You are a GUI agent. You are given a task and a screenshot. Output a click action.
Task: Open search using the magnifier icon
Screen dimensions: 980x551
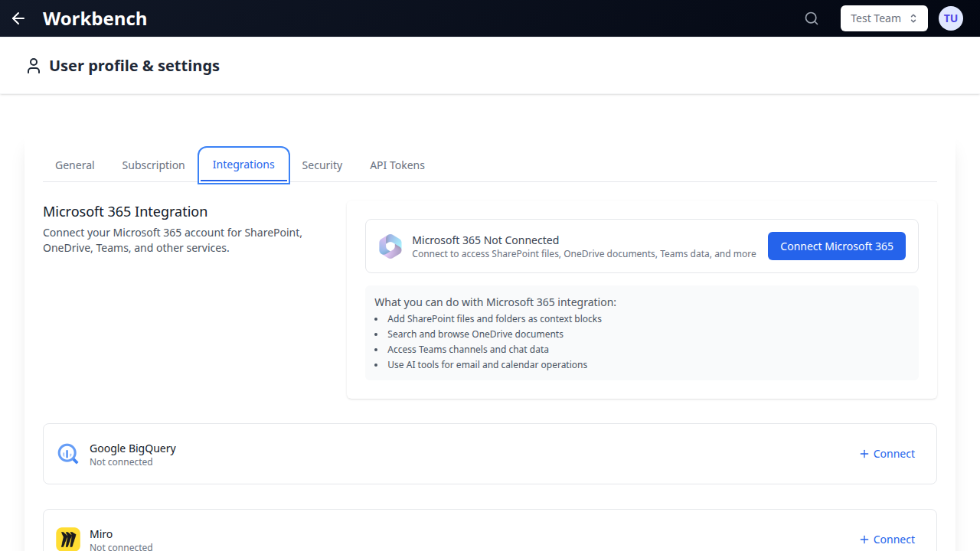(811, 18)
